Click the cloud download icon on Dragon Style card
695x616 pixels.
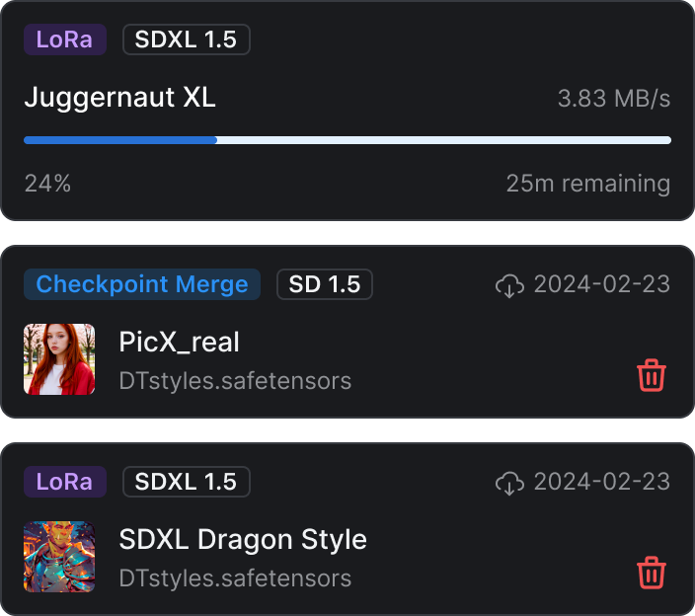pos(509,483)
